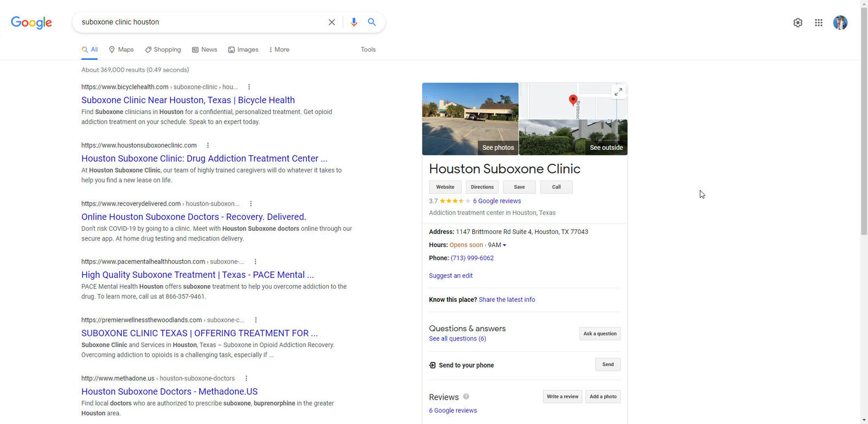The height and width of the screenshot is (424, 868).
Task: Open Suboxone Clinic Near Houston Bicycle Health link
Action: tap(188, 100)
